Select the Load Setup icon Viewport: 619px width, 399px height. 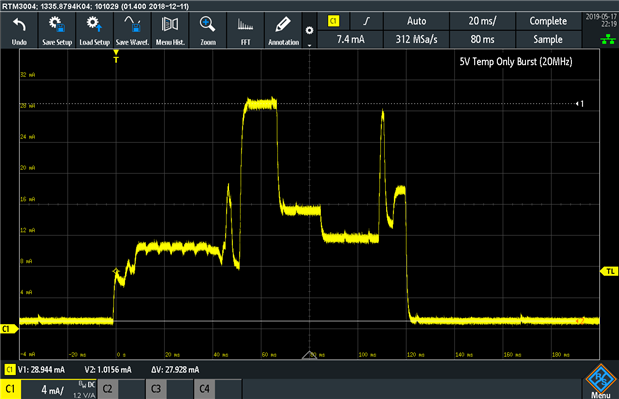(x=94, y=30)
